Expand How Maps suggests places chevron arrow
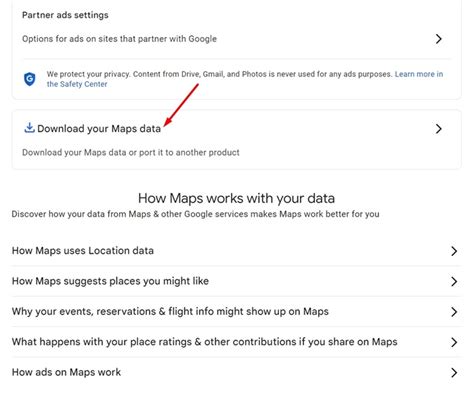The image size is (474, 400). pos(454,281)
